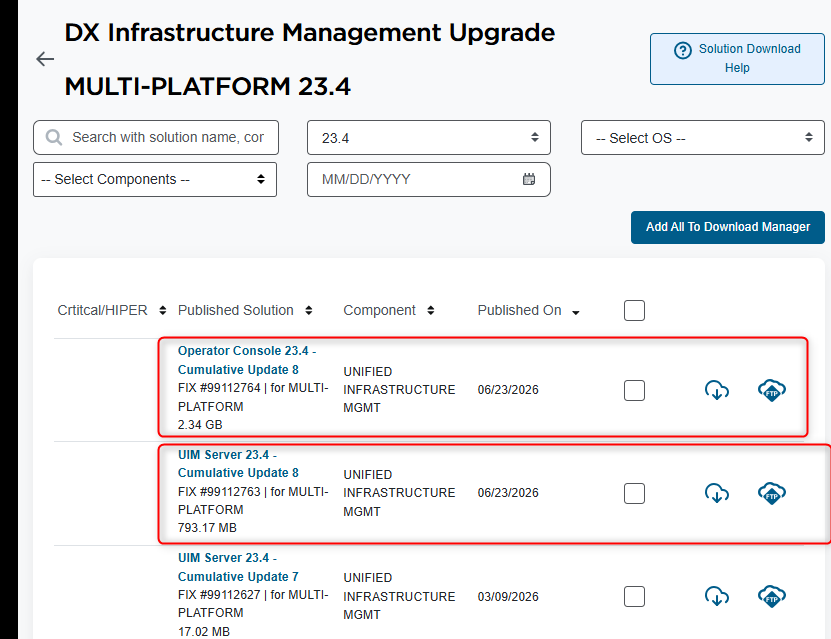Click Operator Console row's 06/23/2026 date
This screenshot has height=639, width=831.
(508, 390)
